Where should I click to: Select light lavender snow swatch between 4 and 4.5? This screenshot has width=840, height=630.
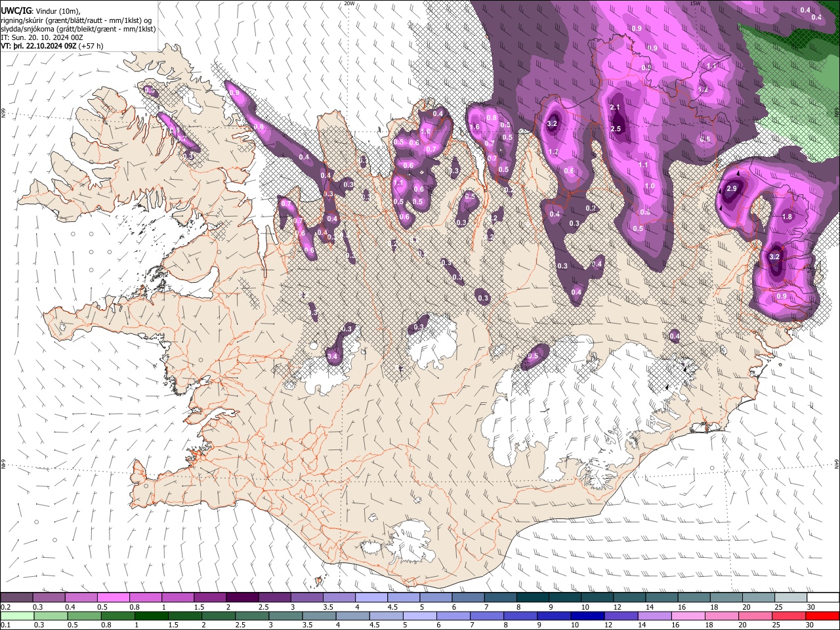(371, 598)
